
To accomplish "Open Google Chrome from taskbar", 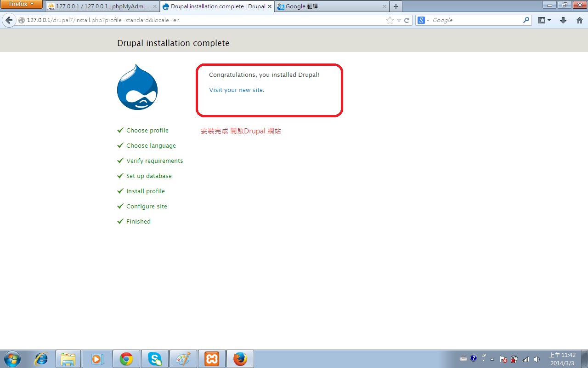I will tap(126, 359).
